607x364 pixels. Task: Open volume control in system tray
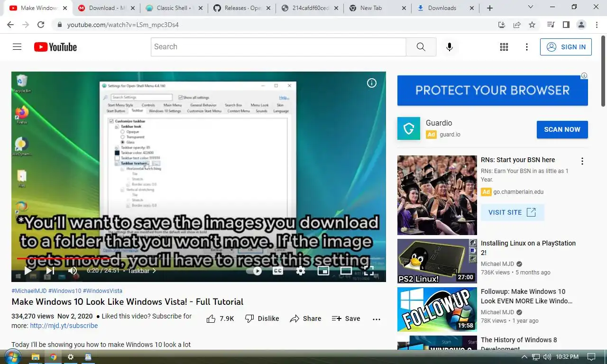coord(547,357)
